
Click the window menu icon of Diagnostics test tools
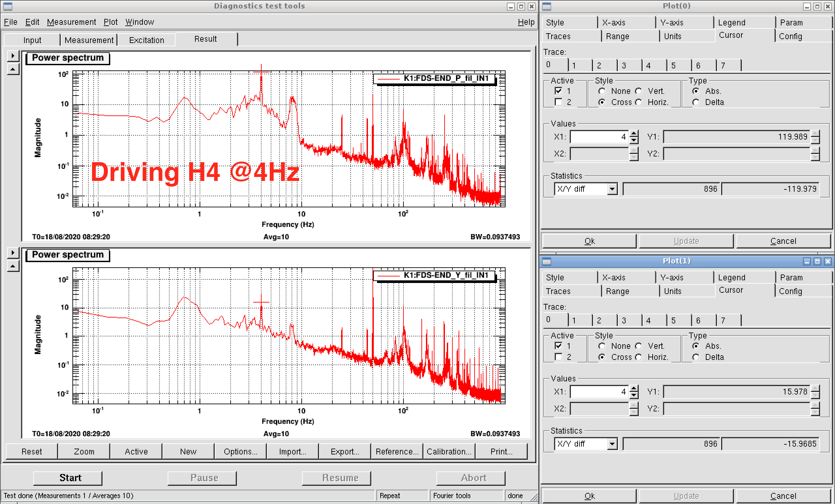[x=8, y=6]
